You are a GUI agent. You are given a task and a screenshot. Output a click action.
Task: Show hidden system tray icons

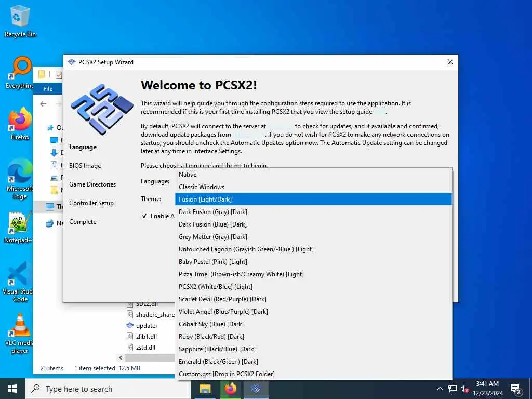(440, 389)
